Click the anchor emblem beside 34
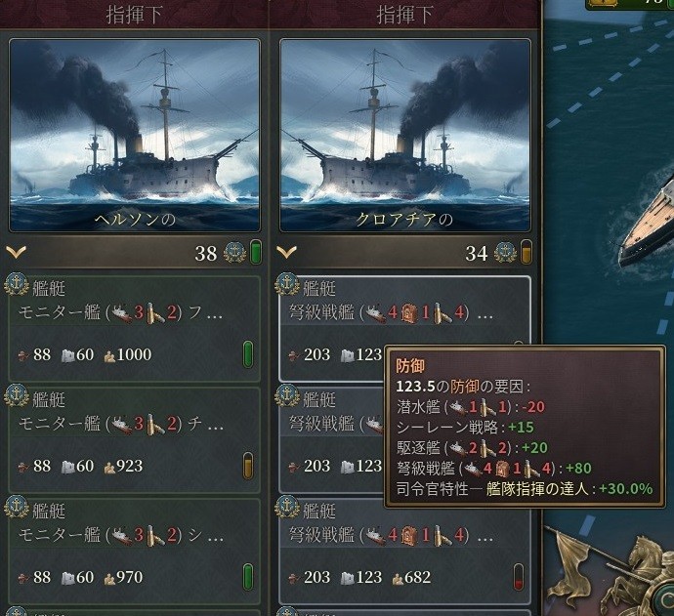Image resolution: width=674 pixels, height=616 pixels. [x=505, y=253]
